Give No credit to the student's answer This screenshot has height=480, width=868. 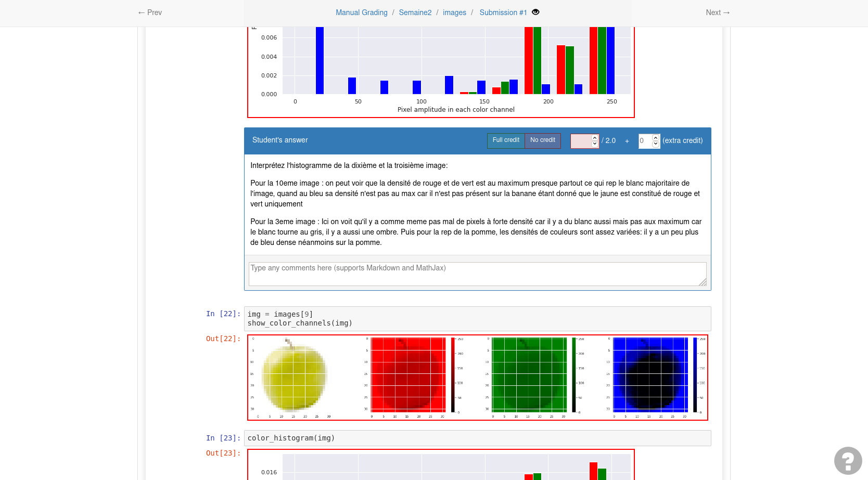tap(542, 140)
